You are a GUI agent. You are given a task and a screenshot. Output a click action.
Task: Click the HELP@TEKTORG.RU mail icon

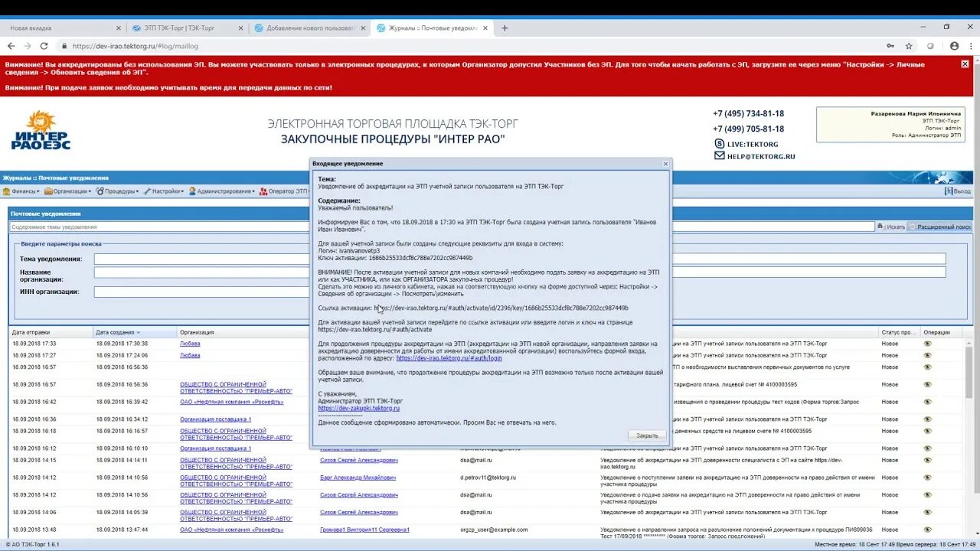click(x=719, y=155)
